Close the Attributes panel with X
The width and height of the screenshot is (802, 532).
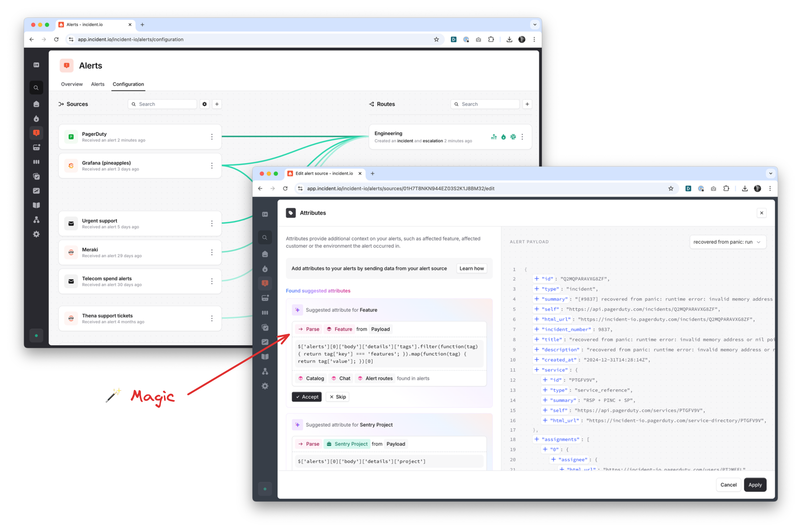click(x=762, y=213)
